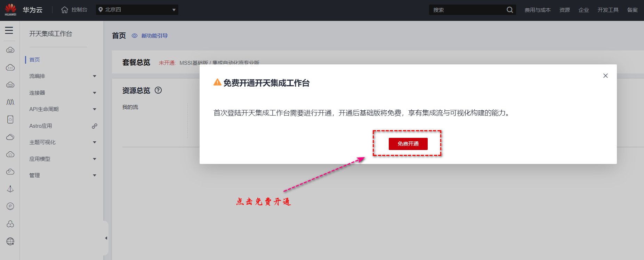644x260 pixels.
Task: Open the circled IP icon
Action: pyautogui.click(x=10, y=206)
